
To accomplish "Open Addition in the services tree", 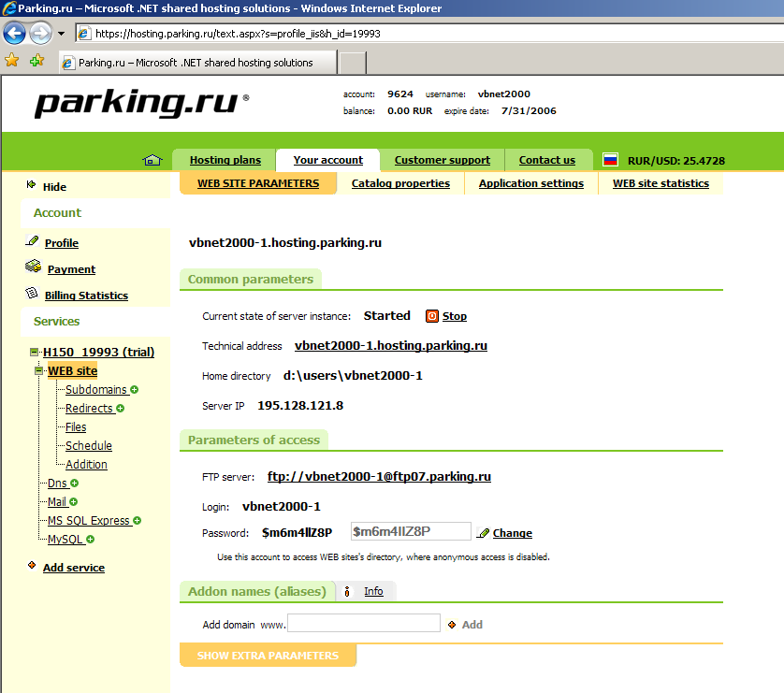I will [86, 464].
